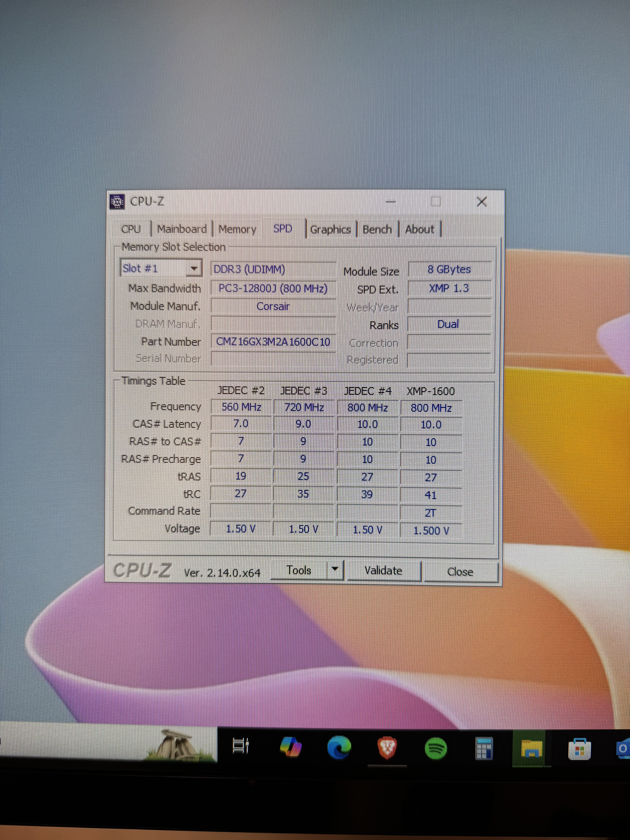Screen dimensions: 630x840
Task: Go to the About tab
Action: (x=419, y=230)
